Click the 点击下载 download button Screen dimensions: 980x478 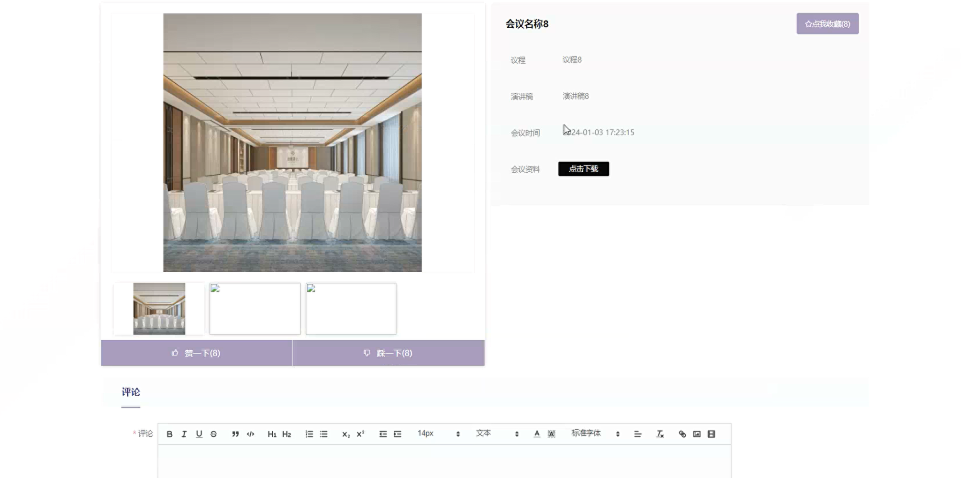click(583, 169)
